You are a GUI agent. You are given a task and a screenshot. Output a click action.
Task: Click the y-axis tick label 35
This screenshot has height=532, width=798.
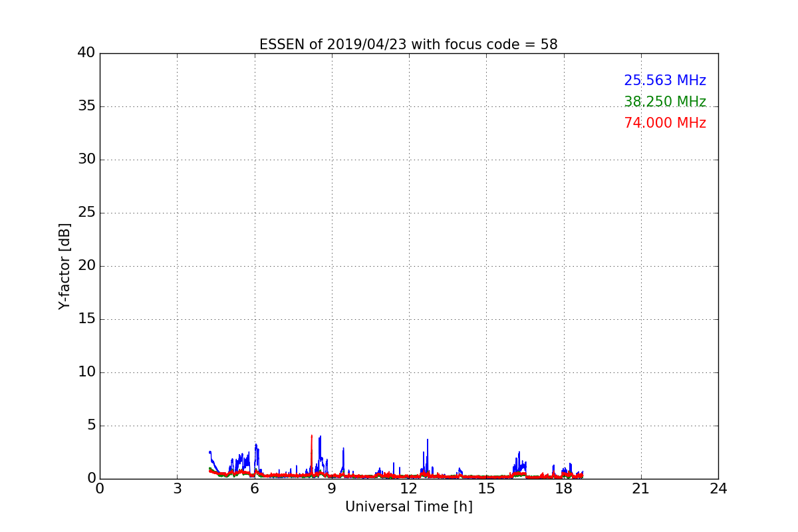[86, 106]
